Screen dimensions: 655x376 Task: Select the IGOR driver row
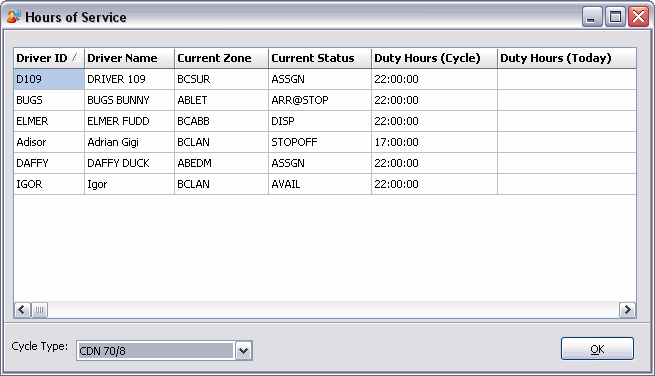click(x=325, y=184)
